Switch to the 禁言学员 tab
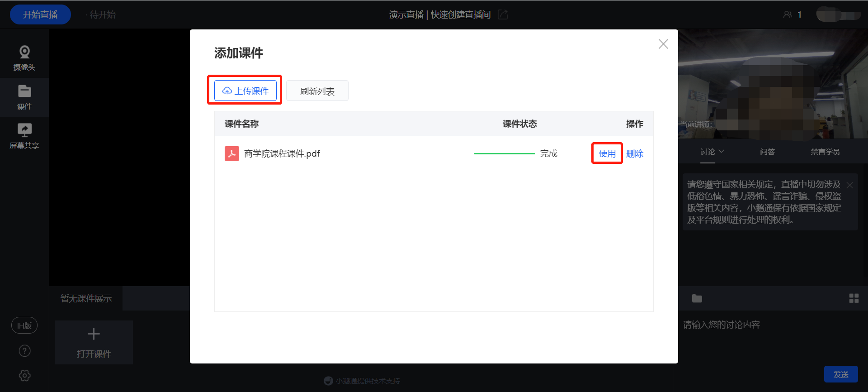 pos(825,152)
